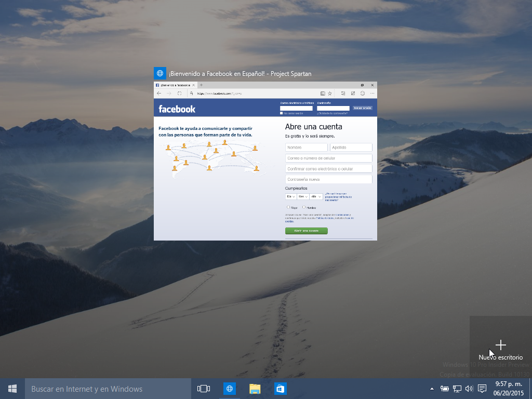
Task: Click the battery power tray icon
Action: coord(445,389)
